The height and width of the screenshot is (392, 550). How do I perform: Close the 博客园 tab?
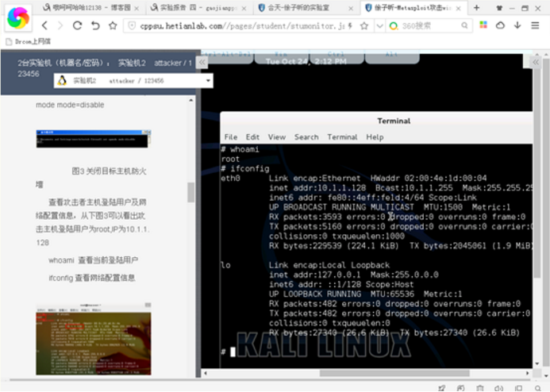(137, 8)
